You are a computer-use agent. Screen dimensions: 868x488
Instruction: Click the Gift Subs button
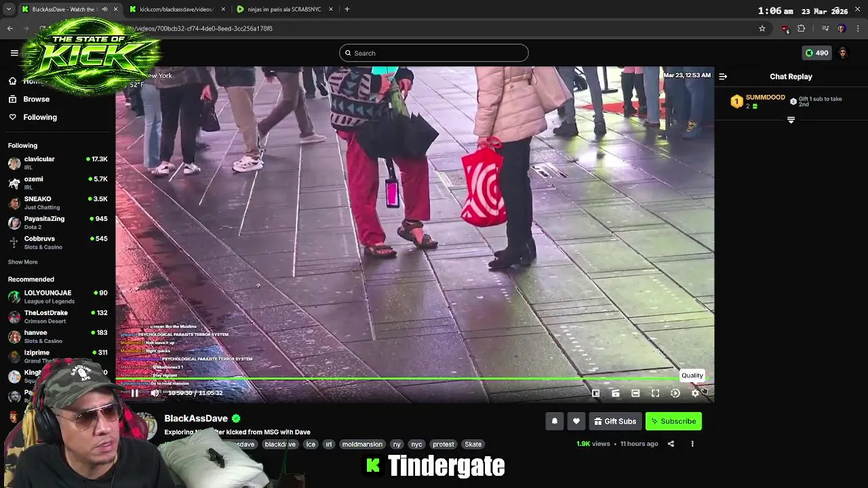tap(615, 421)
